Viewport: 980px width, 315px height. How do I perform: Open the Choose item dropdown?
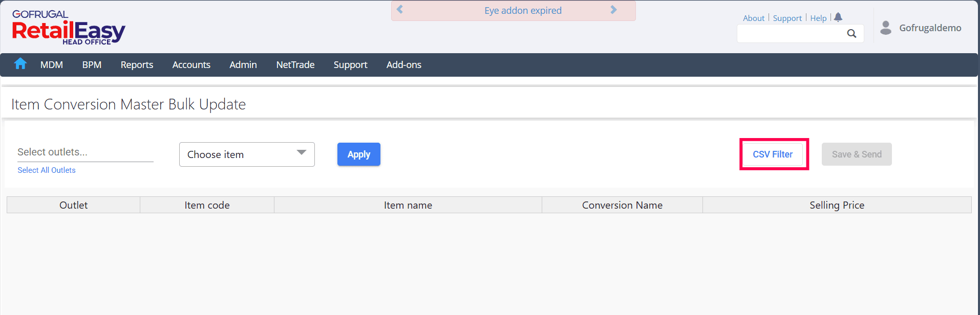[x=247, y=154]
